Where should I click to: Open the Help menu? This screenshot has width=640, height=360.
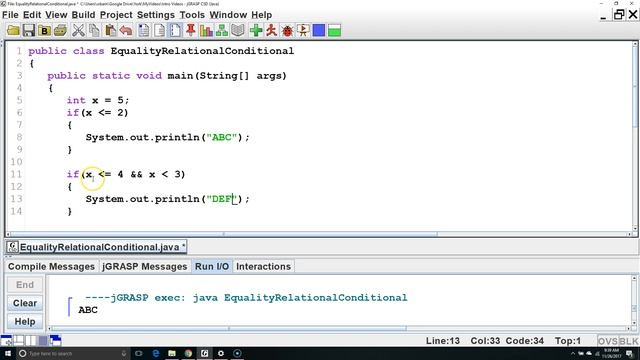pyautogui.click(x=261, y=15)
